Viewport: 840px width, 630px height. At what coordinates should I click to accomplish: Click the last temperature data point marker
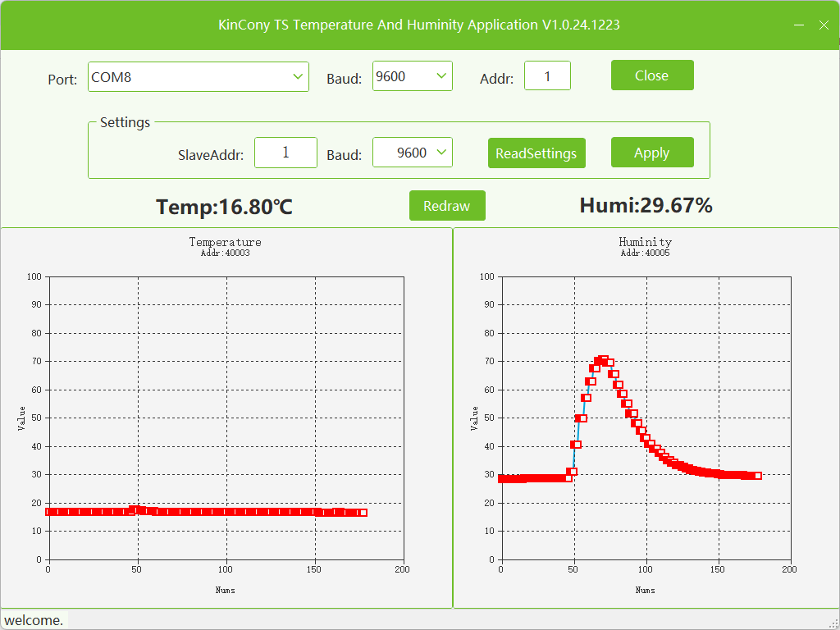tap(363, 513)
